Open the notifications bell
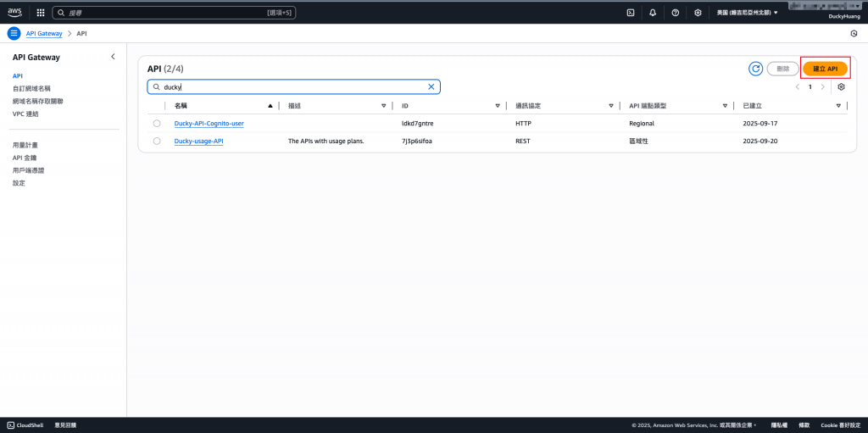Screen dimensions: 868x433 click(653, 12)
